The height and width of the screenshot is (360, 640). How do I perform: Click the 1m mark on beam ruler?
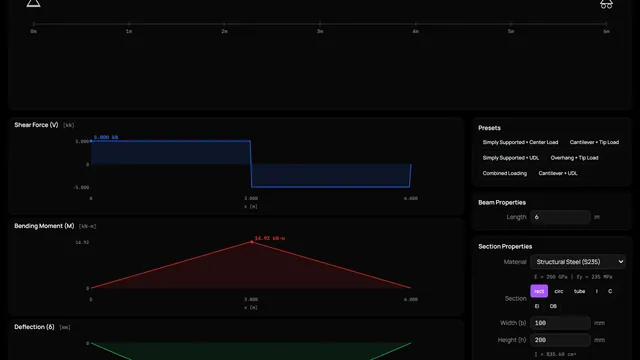(x=129, y=31)
